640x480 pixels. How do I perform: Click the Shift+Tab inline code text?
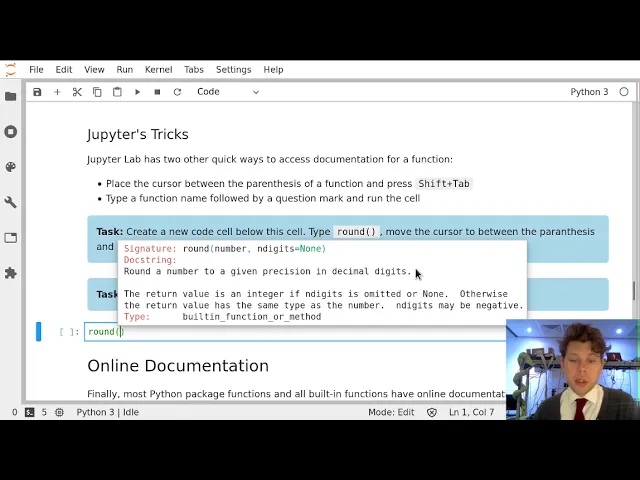[x=444, y=184]
